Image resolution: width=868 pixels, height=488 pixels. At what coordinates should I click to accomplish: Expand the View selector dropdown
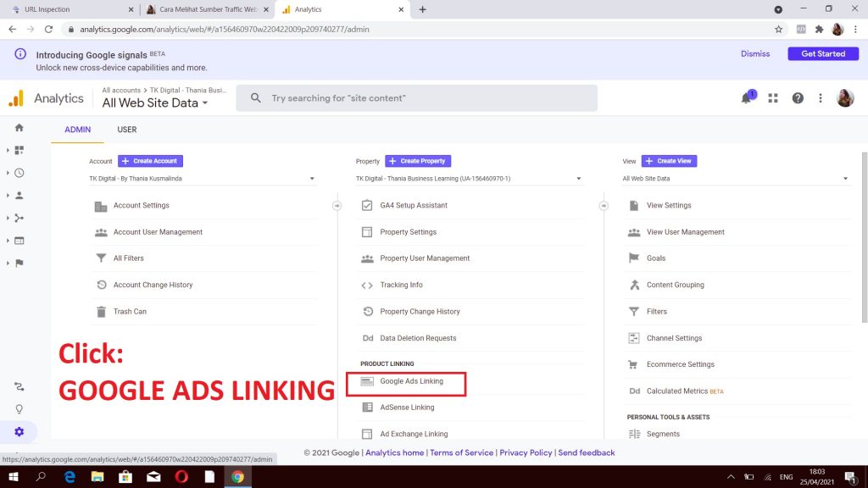pos(736,179)
